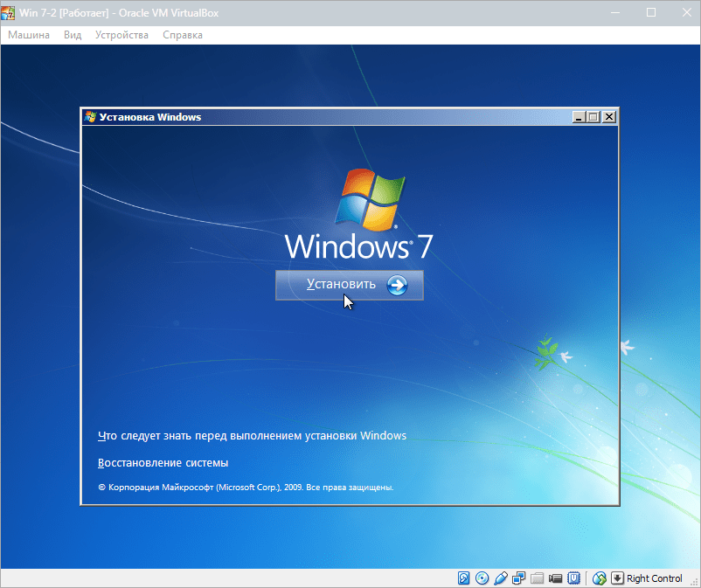The width and height of the screenshot is (701, 588).
Task: Open the Восстановление системы link
Action: 163,463
